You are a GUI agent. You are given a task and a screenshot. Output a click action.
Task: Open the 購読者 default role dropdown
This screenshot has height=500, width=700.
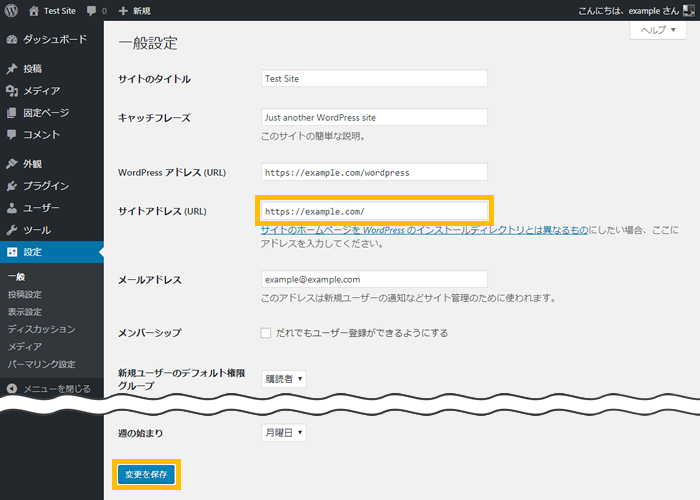[x=283, y=379]
